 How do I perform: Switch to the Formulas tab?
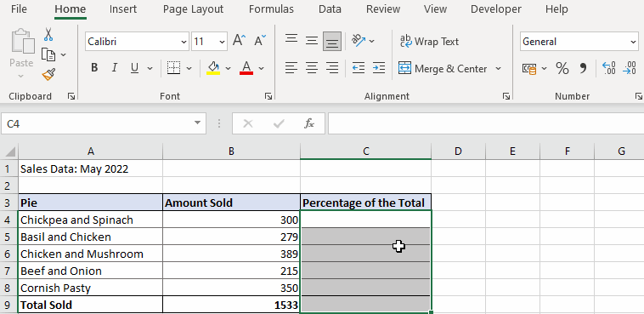point(271,9)
